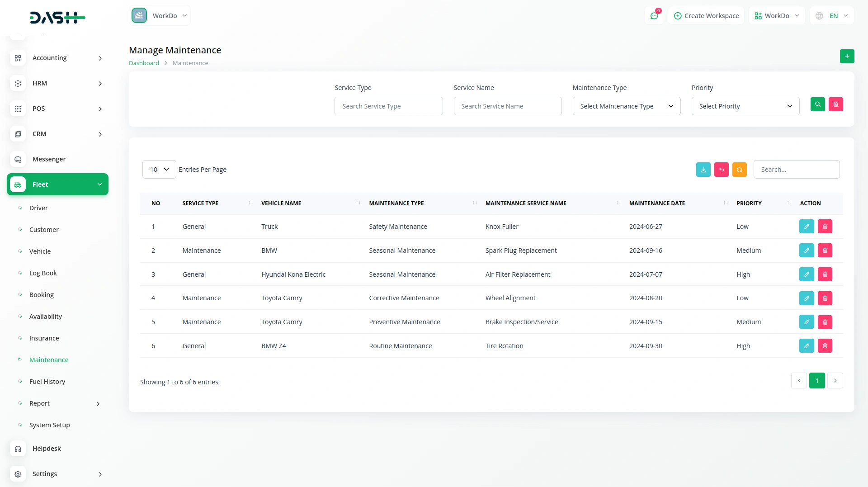Click the Dashboard breadcrumb link
This screenshot has width=868, height=487.
[x=144, y=63]
